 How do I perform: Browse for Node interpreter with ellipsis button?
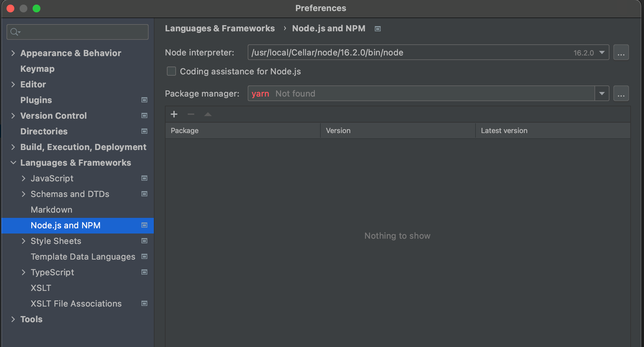point(621,53)
